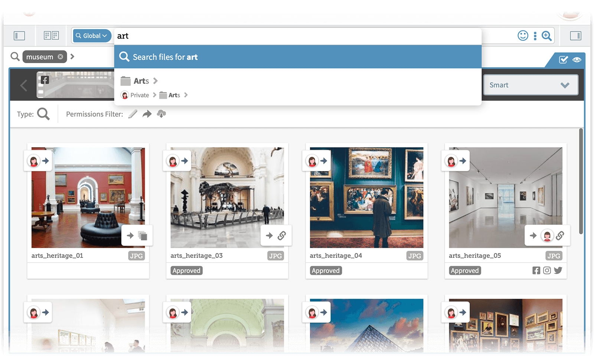
Task: Click arts_heritage_01 file name
Action: click(x=57, y=256)
